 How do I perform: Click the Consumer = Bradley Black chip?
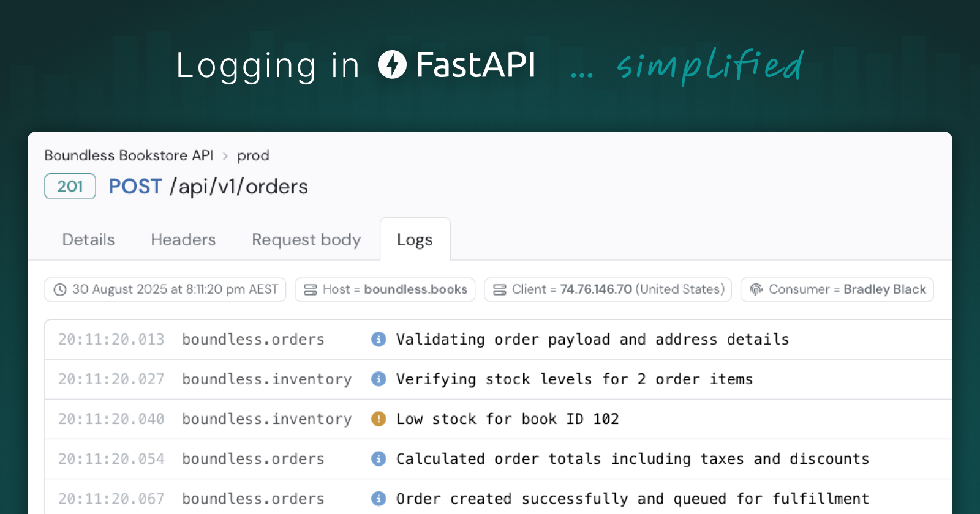[x=837, y=289]
